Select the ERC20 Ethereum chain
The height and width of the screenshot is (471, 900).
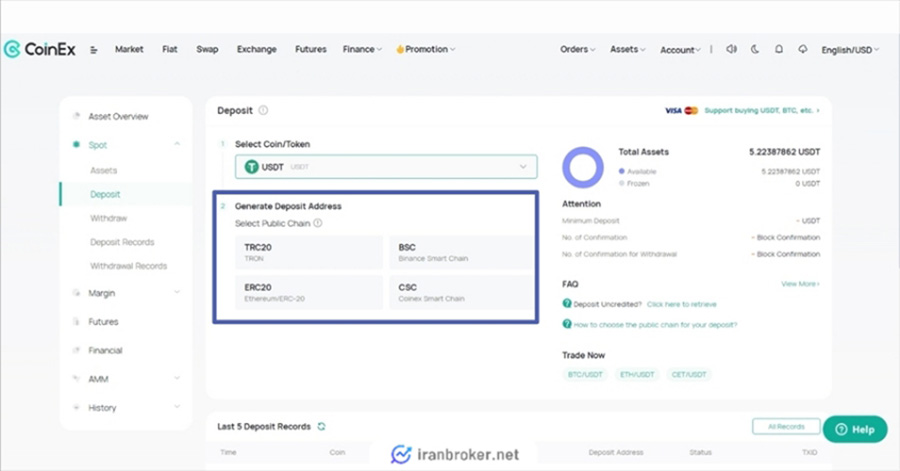click(x=309, y=293)
